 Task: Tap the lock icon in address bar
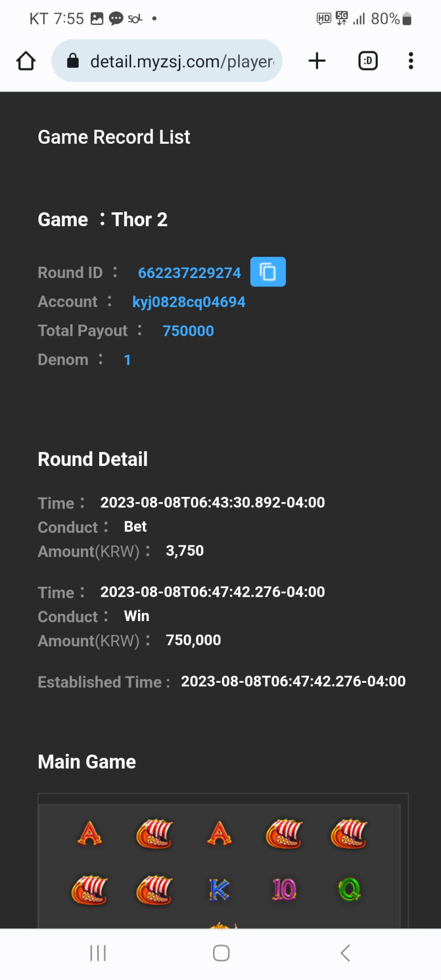click(73, 61)
